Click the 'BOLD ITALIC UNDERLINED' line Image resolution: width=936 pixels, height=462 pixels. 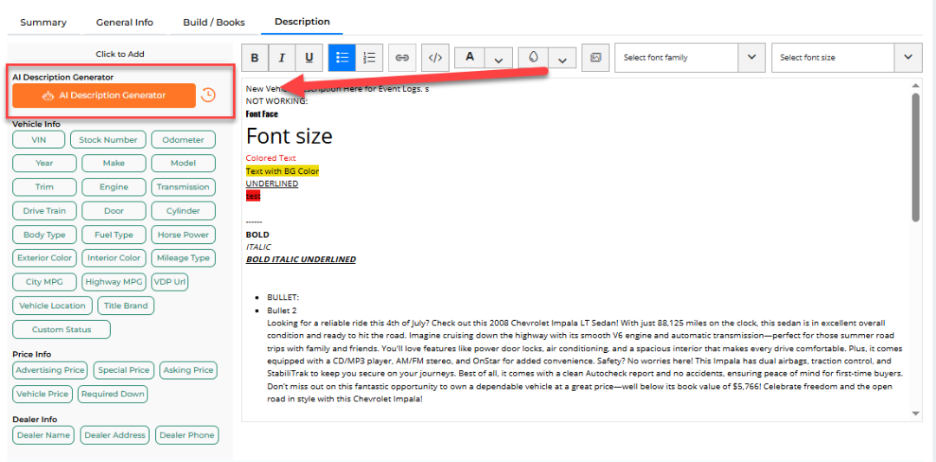coord(300,260)
